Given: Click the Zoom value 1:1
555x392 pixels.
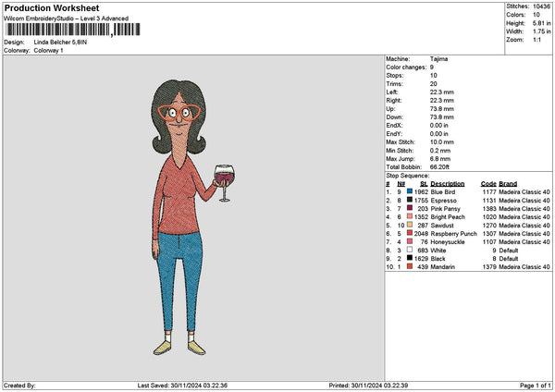Looking at the screenshot, I should (536, 40).
